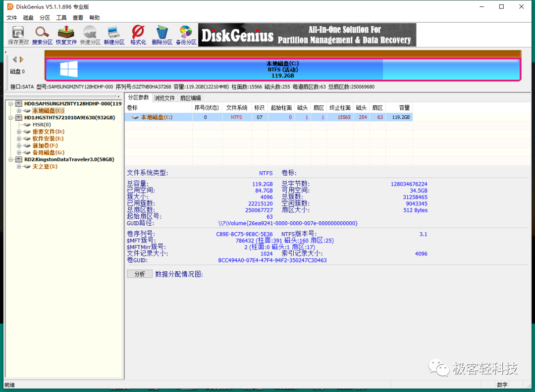
Task: Collapse the HD1:HGSTHTS721010A9E630 disk node
Action: 10,117
